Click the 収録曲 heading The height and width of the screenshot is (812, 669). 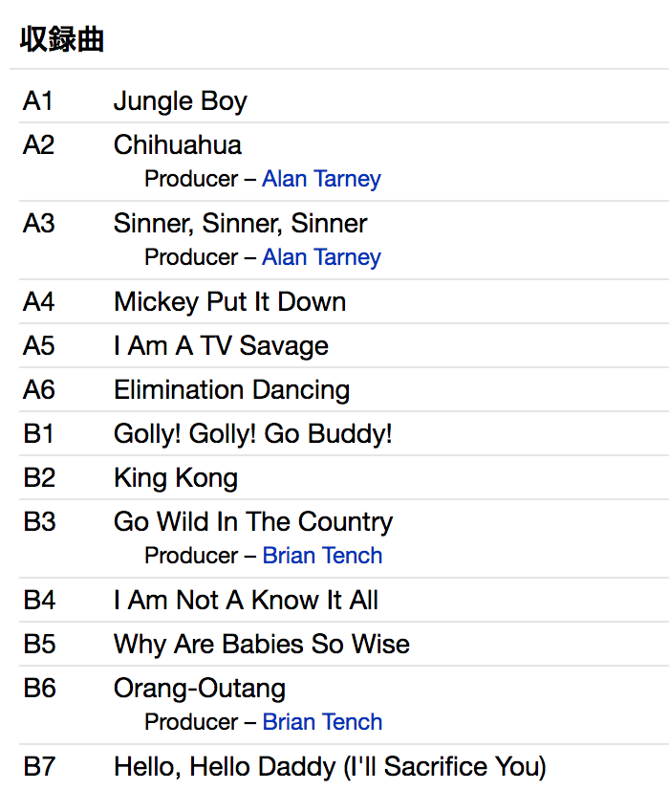[62, 40]
